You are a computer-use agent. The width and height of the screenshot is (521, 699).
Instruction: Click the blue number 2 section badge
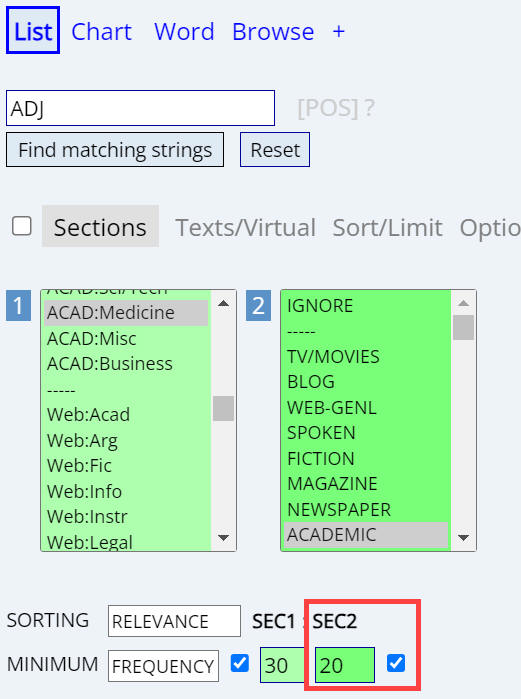coord(258,306)
